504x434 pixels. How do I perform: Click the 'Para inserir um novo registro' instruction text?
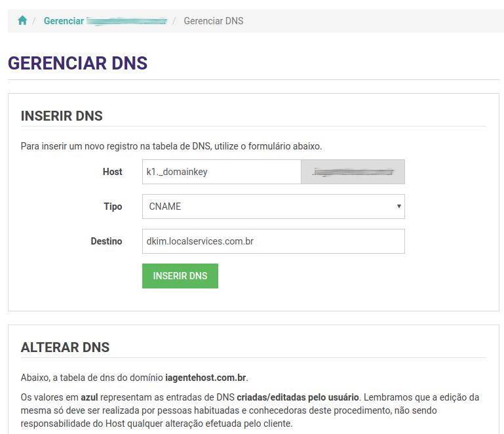click(171, 146)
